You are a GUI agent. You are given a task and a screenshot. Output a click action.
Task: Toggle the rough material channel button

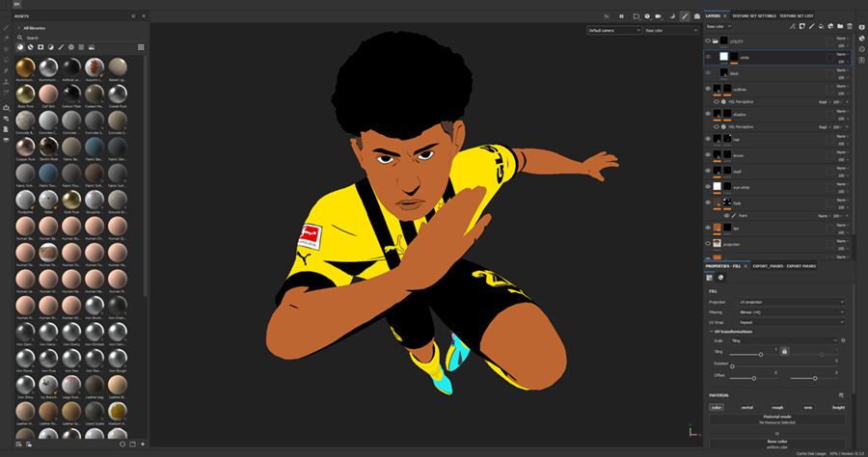777,407
